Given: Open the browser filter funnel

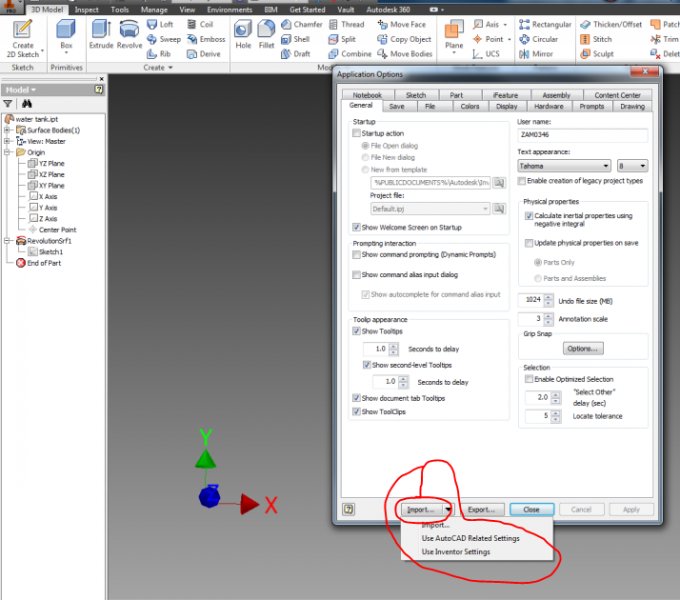Looking at the screenshot, I should (x=8, y=104).
